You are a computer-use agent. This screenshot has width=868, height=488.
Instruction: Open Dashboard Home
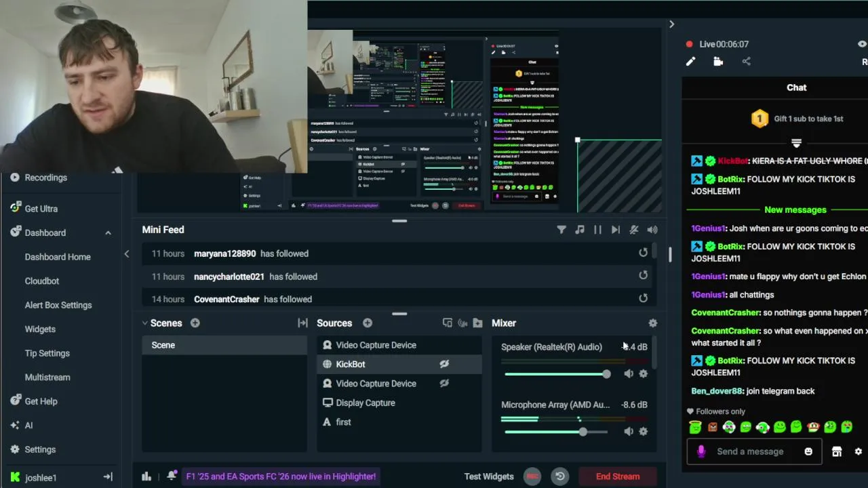pyautogui.click(x=58, y=257)
